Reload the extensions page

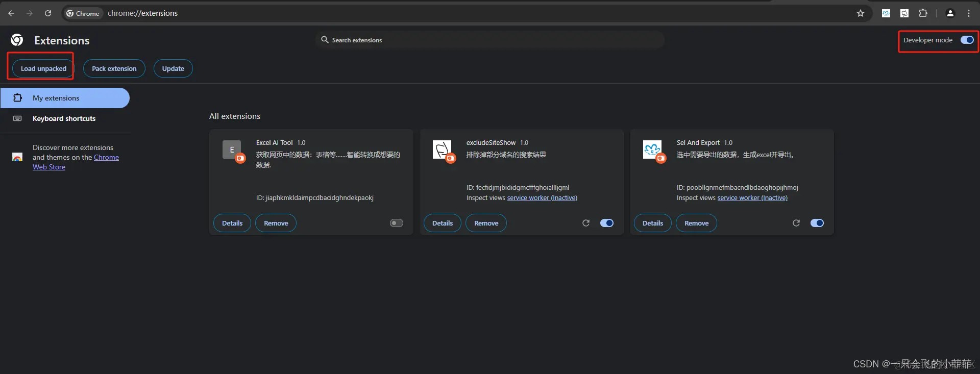click(x=48, y=13)
